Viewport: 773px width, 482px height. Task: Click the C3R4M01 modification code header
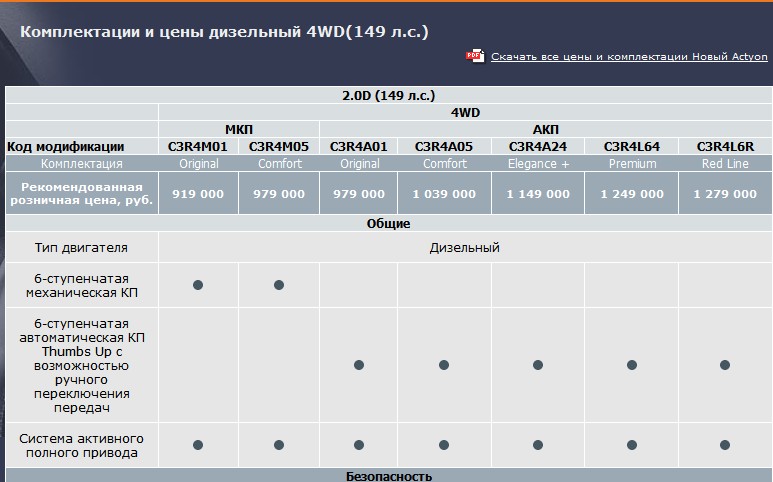click(x=198, y=146)
